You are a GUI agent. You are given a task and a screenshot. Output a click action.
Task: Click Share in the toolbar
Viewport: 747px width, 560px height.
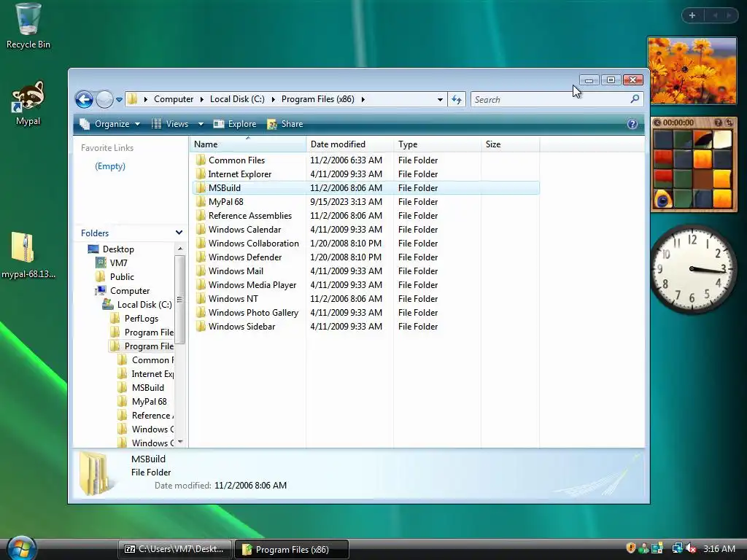(285, 124)
